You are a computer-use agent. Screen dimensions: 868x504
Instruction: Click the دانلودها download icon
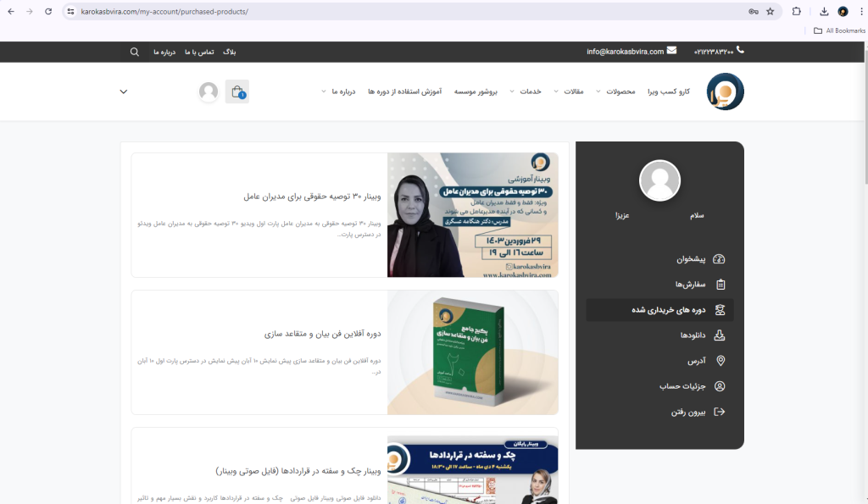[x=719, y=335]
